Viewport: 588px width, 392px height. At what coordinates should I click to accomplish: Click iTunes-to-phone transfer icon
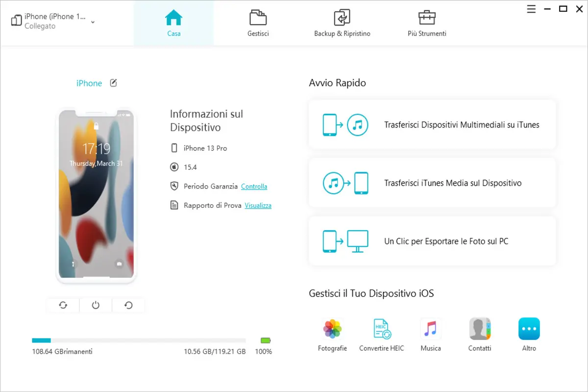tap(345, 183)
